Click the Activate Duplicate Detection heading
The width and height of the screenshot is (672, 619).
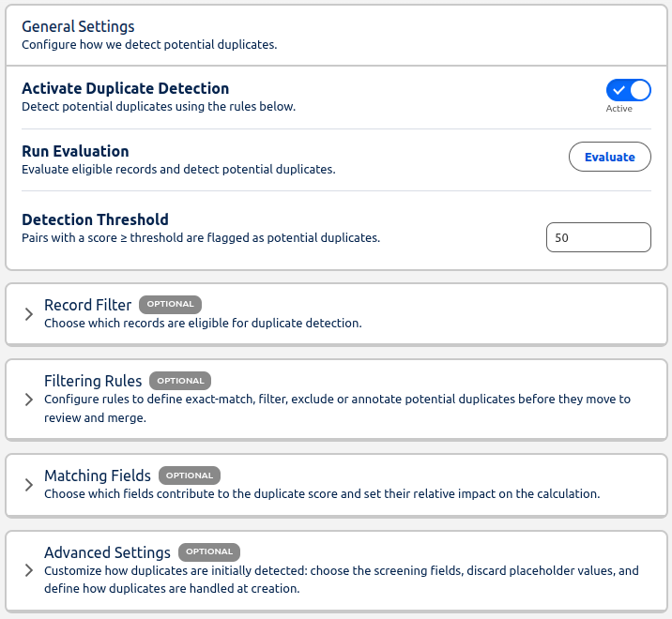pyautogui.click(x=125, y=88)
